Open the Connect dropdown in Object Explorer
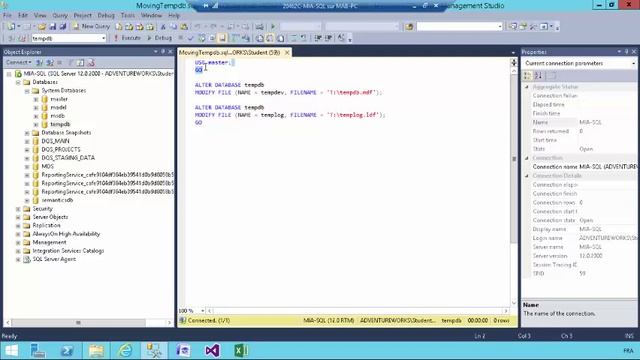This screenshot has height=360, width=640. point(18,62)
